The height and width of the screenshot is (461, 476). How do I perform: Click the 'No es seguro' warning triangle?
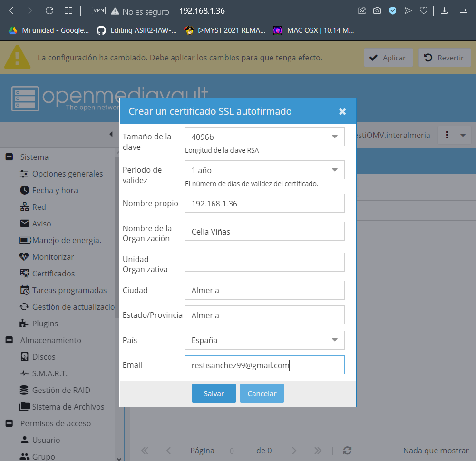115,11
